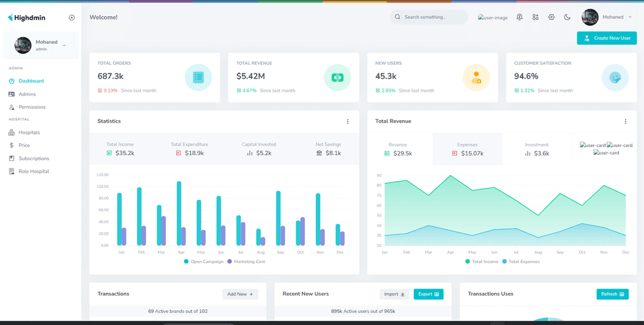Screen dimensions: 644x325
Task: Toggle sidebar size using circle icon
Action: 72,18
